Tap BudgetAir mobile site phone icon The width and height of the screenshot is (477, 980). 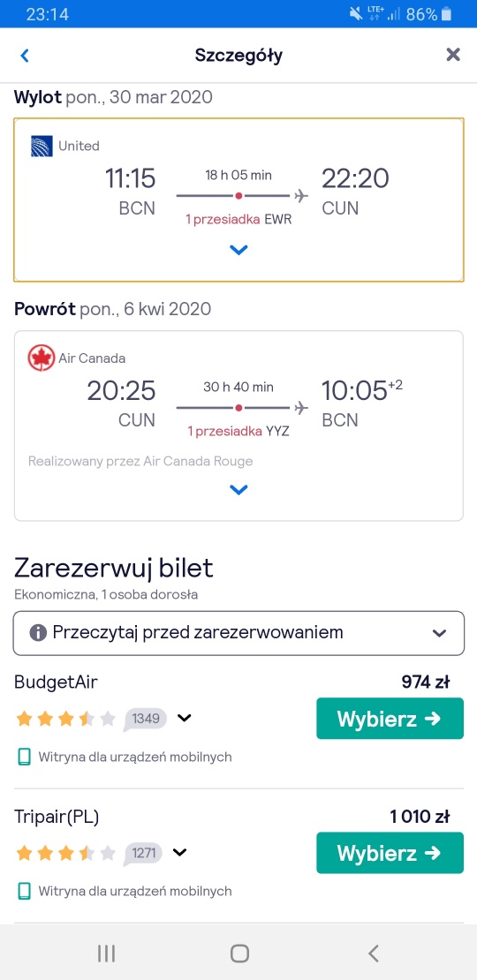tap(25, 758)
